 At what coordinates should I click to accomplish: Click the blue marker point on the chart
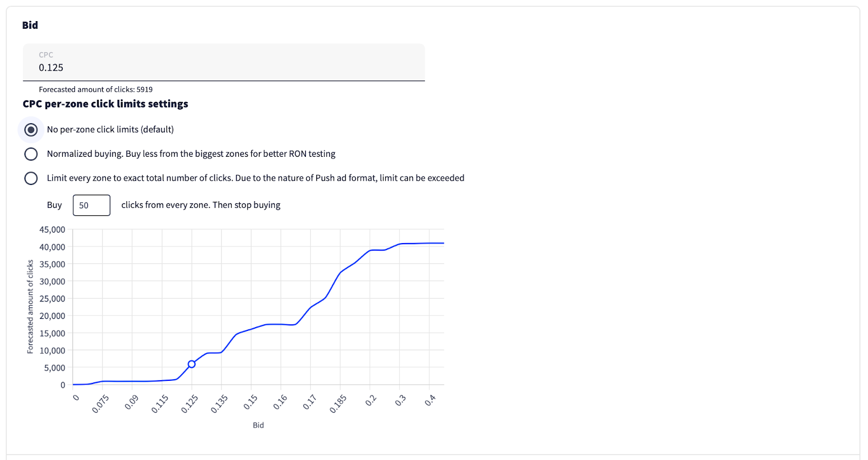click(x=192, y=364)
